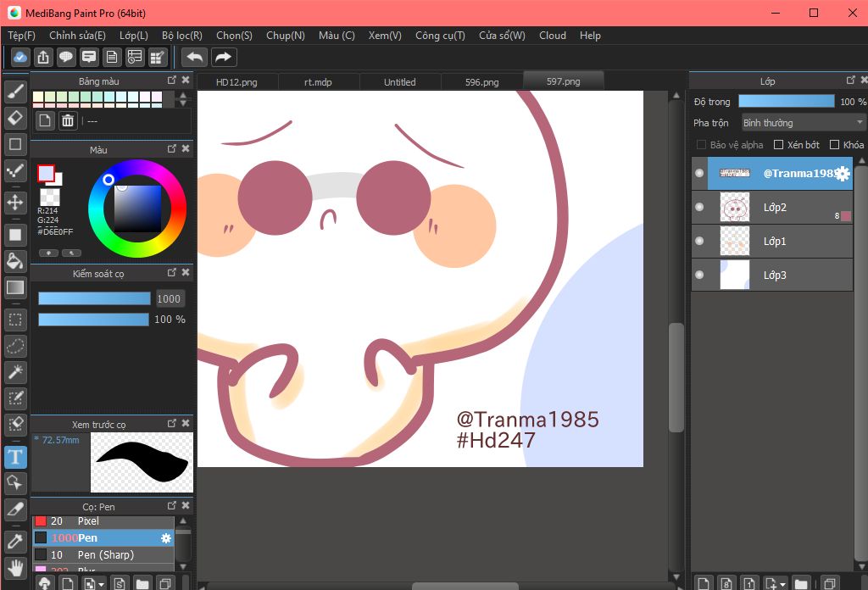Select the Bucket fill tool
The width and height of the screenshot is (868, 590).
[15, 261]
